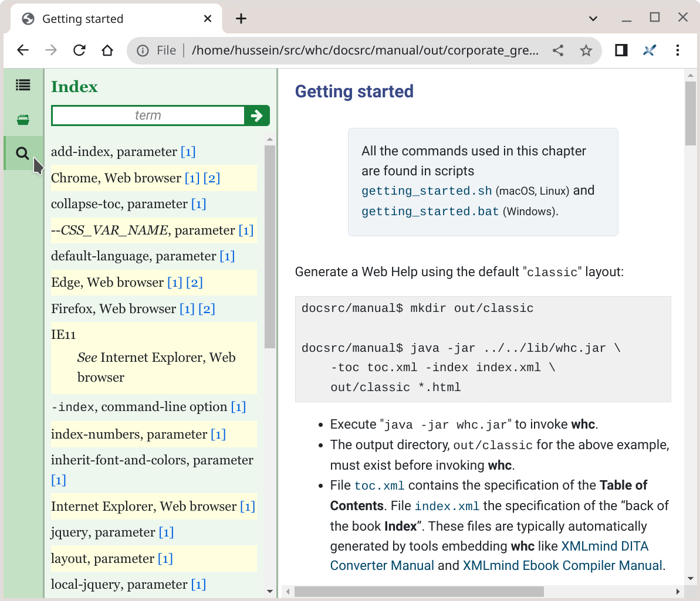
Task: Follow XMLmind Ebook Compiler Manual link
Action: 562,566
